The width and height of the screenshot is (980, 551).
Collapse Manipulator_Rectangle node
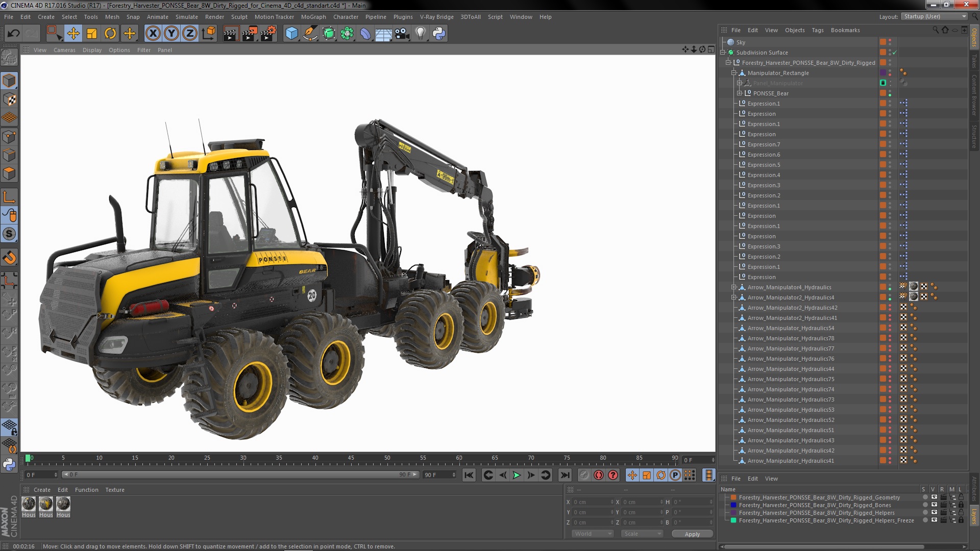734,73
